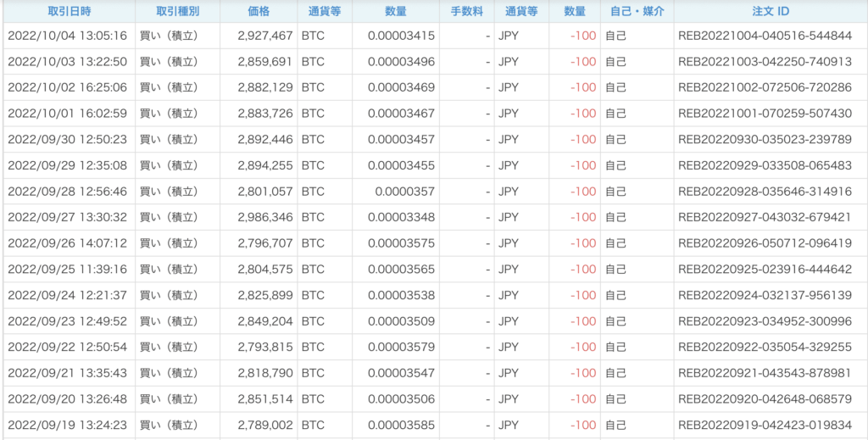Click order ID REB20220929-033508-065483
The height and width of the screenshot is (440, 868).
(x=765, y=165)
